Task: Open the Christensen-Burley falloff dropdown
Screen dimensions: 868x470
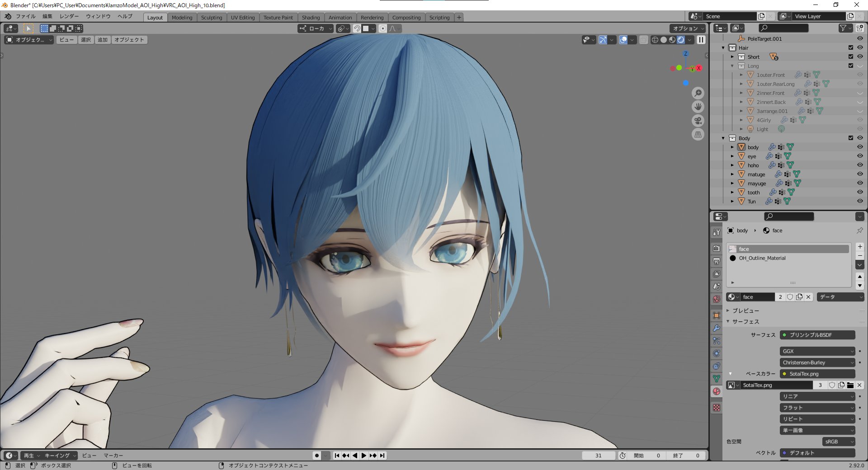Action: pyautogui.click(x=817, y=362)
